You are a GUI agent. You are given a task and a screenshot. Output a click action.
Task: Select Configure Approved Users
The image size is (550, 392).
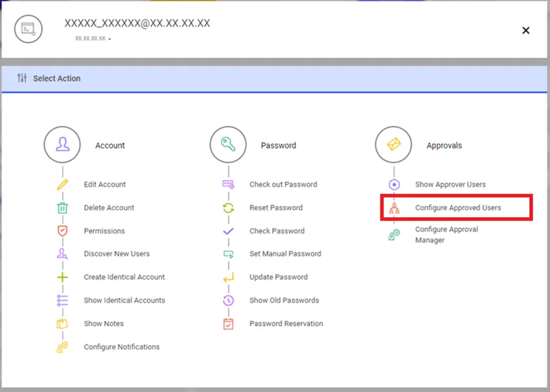click(x=458, y=207)
